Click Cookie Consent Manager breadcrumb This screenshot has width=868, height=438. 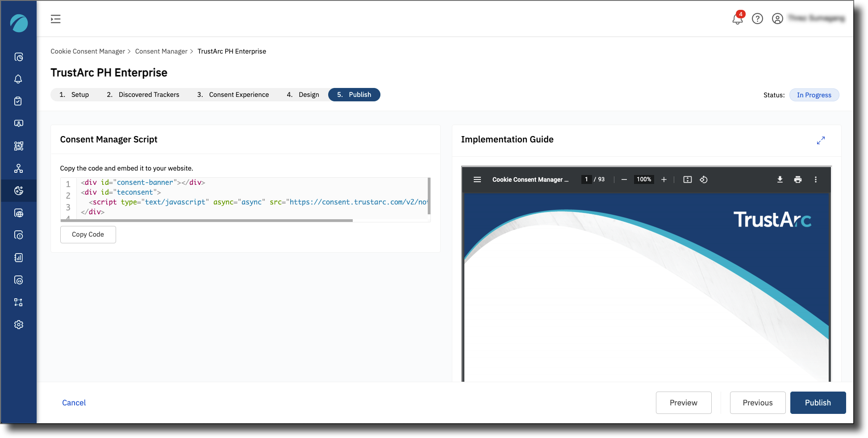(88, 51)
